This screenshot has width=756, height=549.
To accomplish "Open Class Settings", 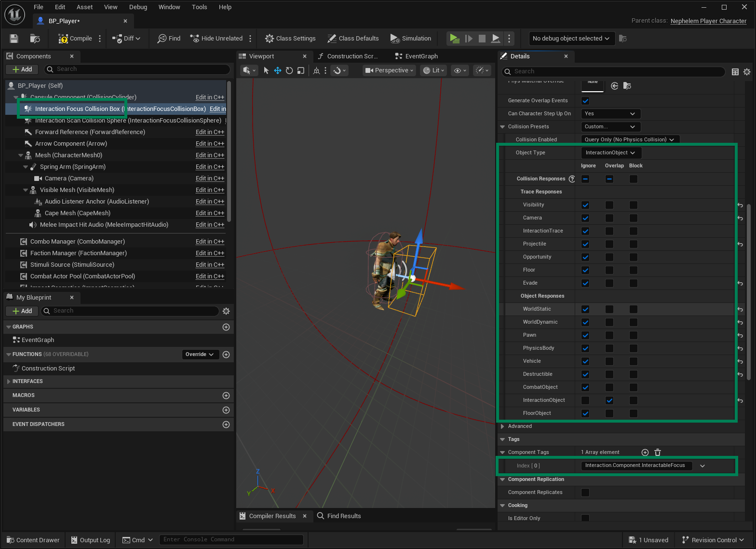I will point(290,39).
